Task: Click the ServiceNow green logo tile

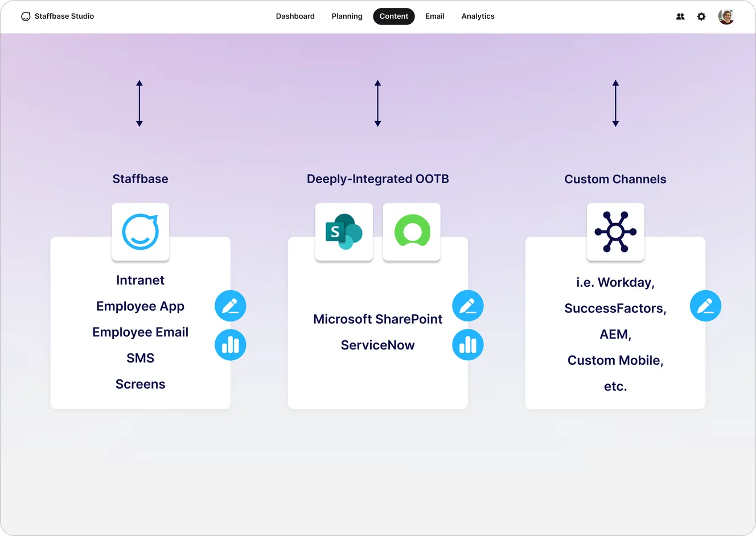Action: 412,232
